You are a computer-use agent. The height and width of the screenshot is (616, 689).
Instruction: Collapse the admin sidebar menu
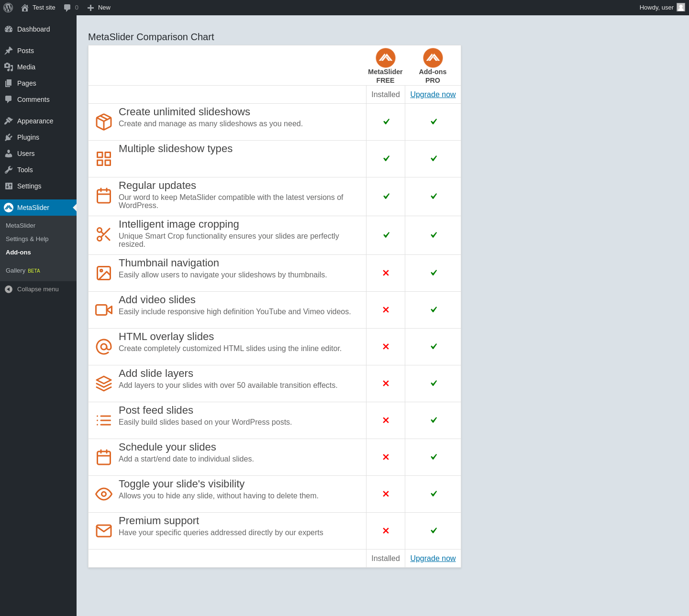(x=38, y=289)
